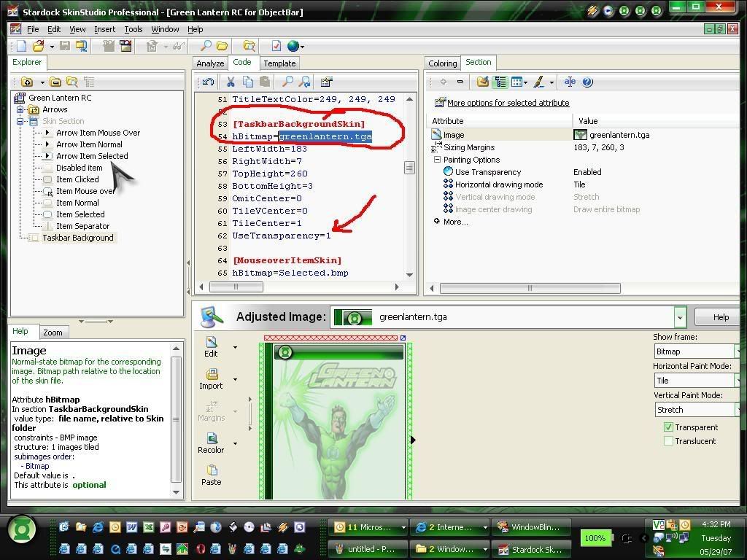Collapse the Skin Section tree node
This screenshot has height=560, width=747.
(20, 121)
